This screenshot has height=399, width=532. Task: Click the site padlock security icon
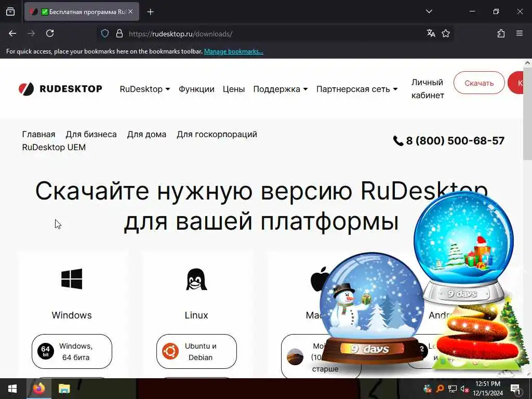(119, 34)
